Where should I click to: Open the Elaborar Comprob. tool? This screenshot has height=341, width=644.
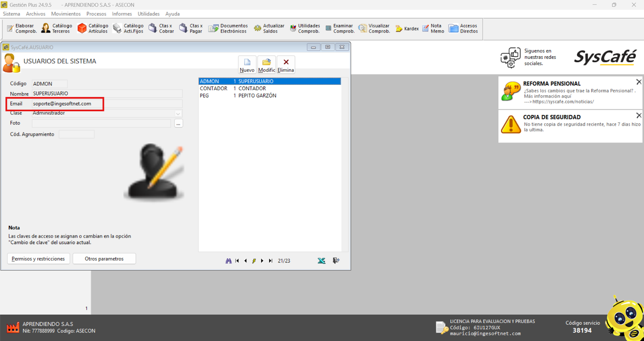pyautogui.click(x=22, y=29)
